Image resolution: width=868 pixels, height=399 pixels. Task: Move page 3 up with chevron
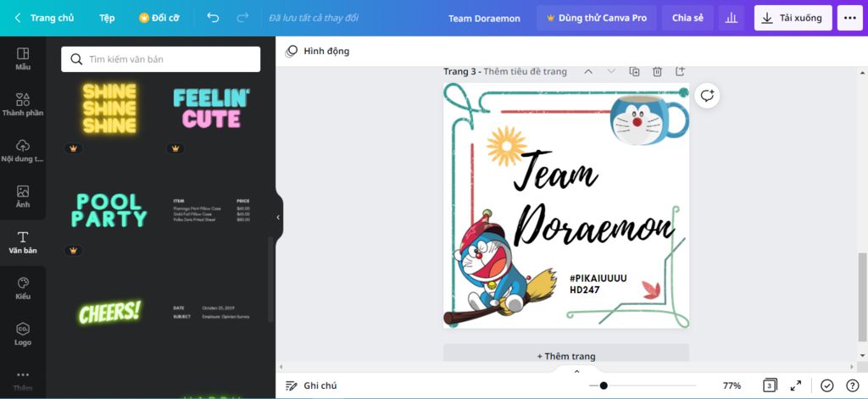coord(588,71)
